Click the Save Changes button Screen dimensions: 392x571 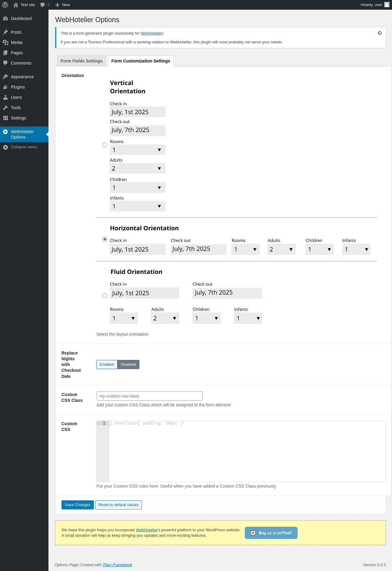78,505
